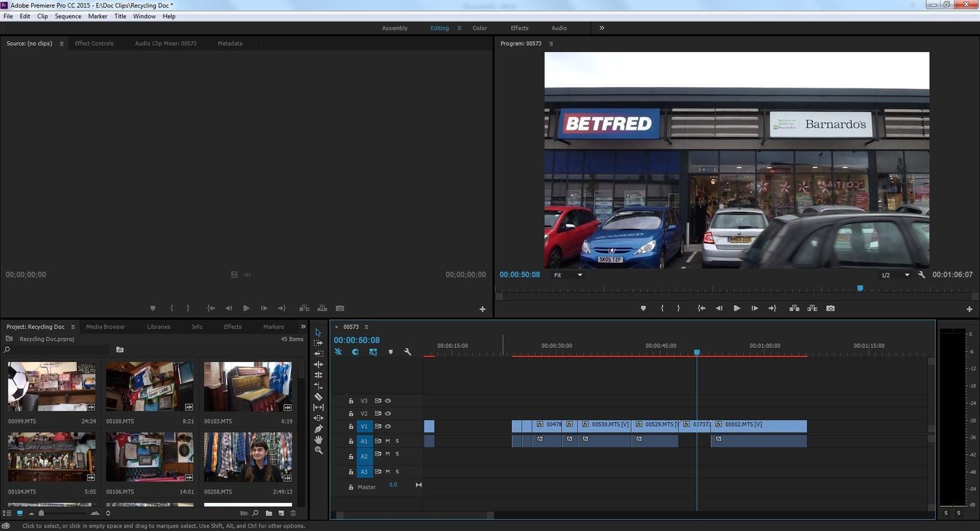
Task: Select the 00208.MTS clip thumbnail
Action: [247, 457]
